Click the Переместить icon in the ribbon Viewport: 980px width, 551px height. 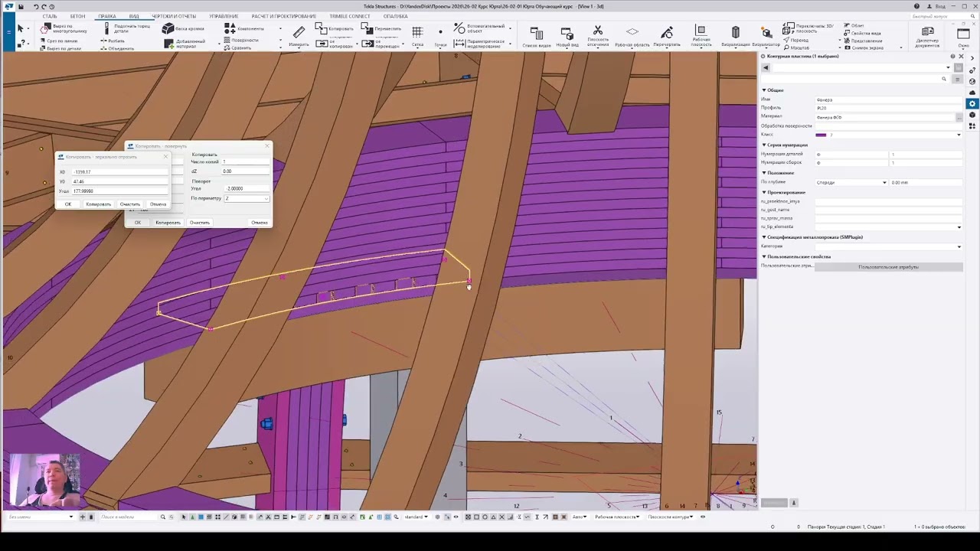(x=367, y=29)
